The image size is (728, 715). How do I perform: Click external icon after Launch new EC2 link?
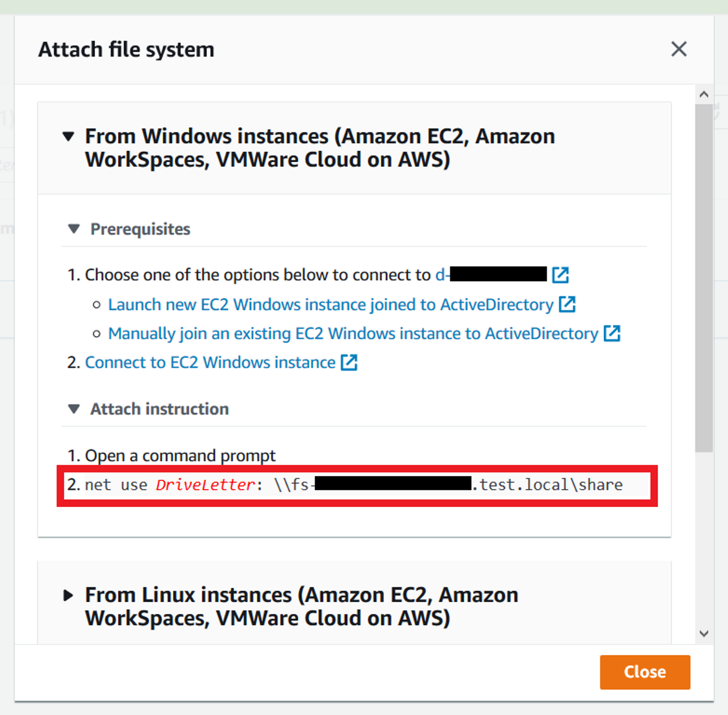567,304
